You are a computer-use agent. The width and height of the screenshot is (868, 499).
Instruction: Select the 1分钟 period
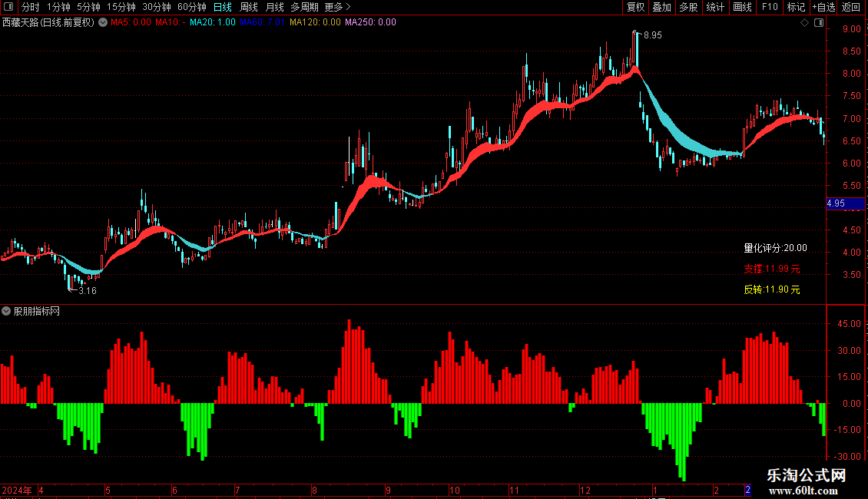coord(58,7)
